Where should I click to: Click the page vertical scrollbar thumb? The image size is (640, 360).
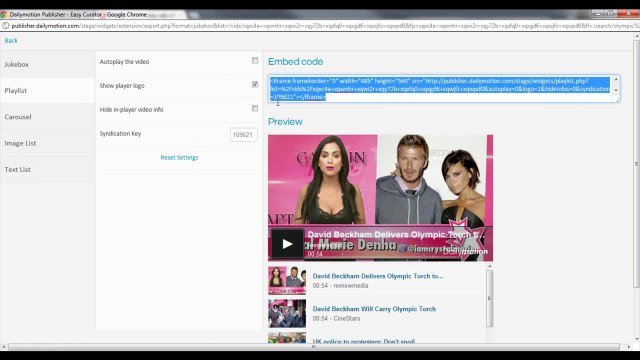[x=636, y=163]
